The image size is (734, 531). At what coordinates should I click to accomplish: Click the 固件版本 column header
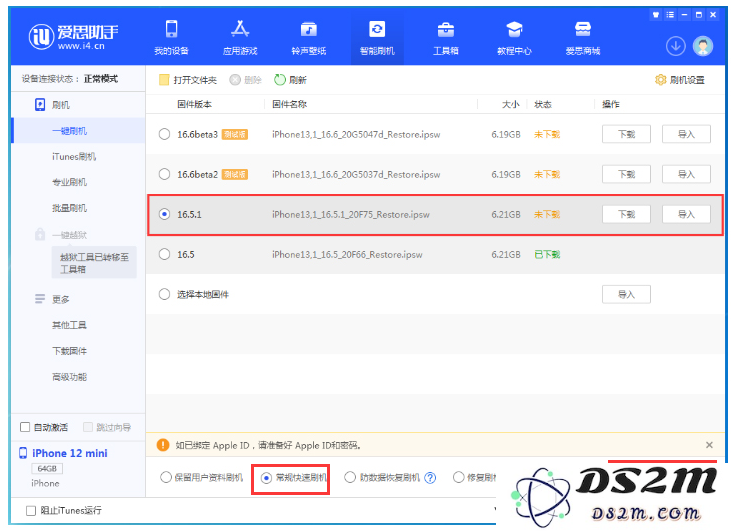(194, 104)
